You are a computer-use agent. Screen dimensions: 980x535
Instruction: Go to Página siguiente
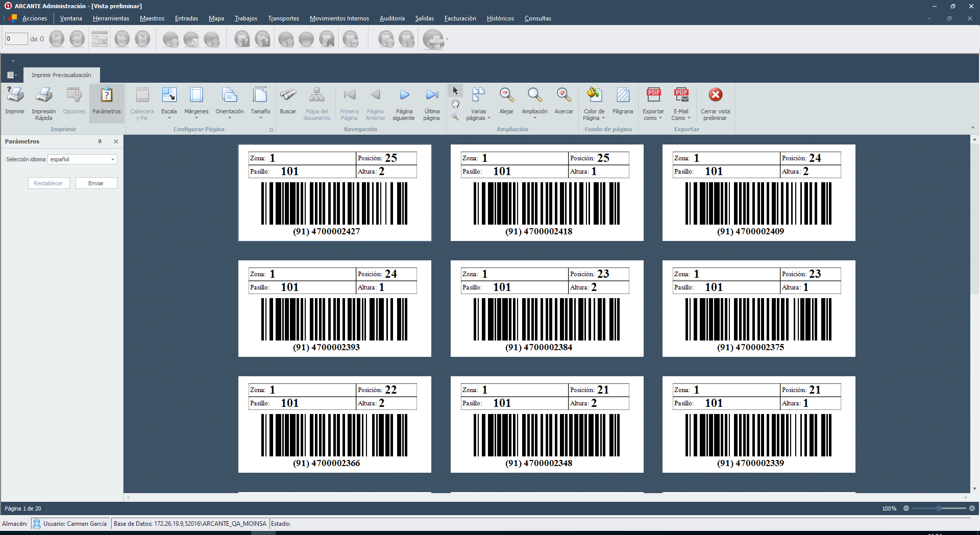[404, 103]
